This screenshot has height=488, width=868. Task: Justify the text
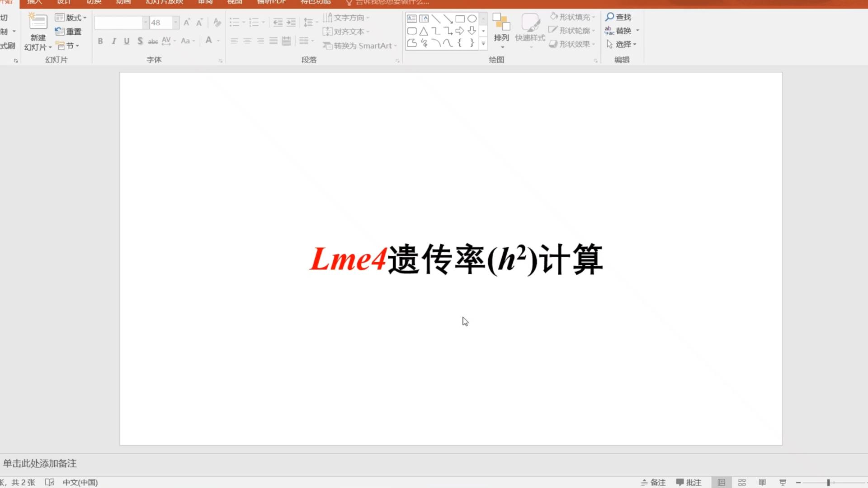pos(274,41)
